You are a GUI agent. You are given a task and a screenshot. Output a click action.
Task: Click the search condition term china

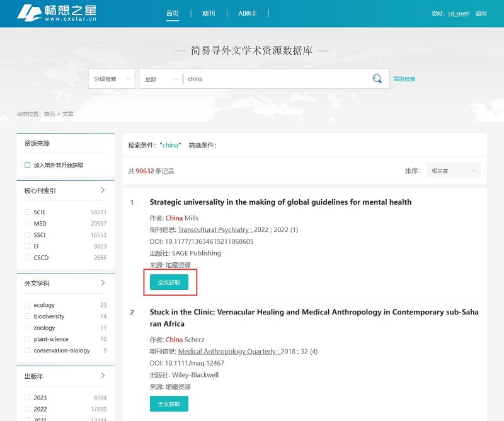tap(170, 145)
